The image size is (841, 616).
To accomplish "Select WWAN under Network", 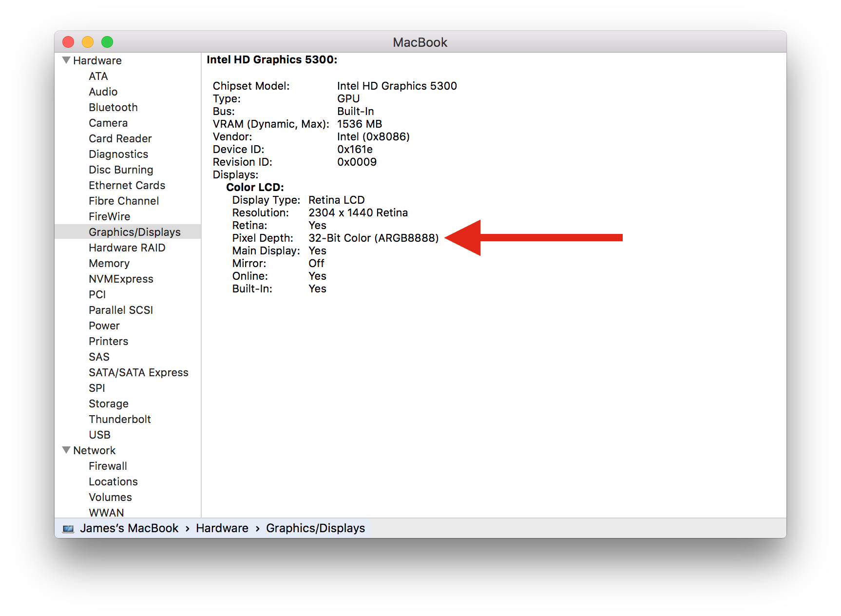I will point(107,512).
